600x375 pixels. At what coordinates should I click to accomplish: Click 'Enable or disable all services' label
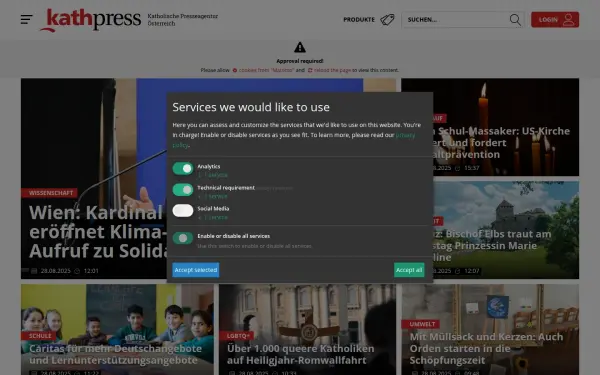click(x=233, y=236)
